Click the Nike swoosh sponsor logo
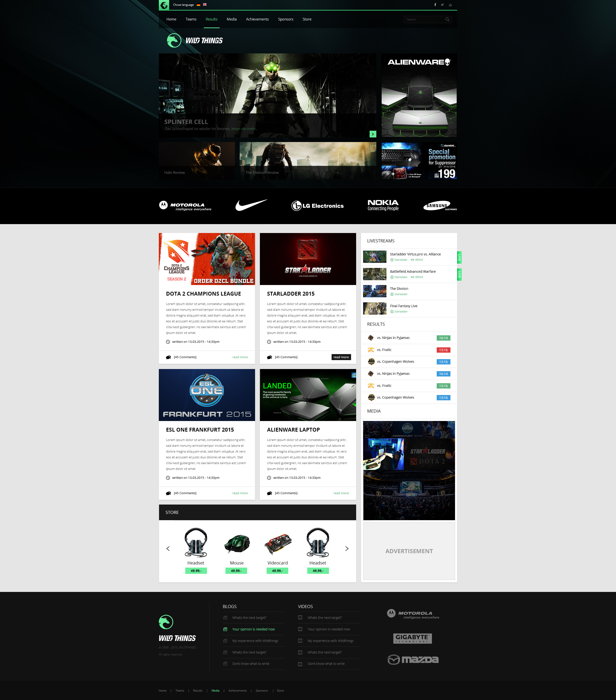The image size is (616, 700). 251,205
